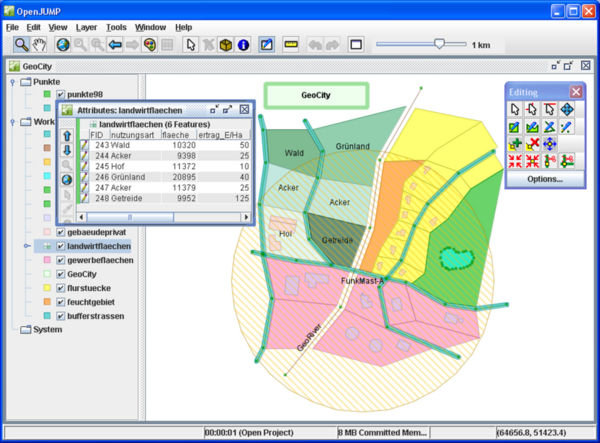The width and height of the screenshot is (600, 443).
Task: Select the Measure ruler tool
Action: point(291,45)
